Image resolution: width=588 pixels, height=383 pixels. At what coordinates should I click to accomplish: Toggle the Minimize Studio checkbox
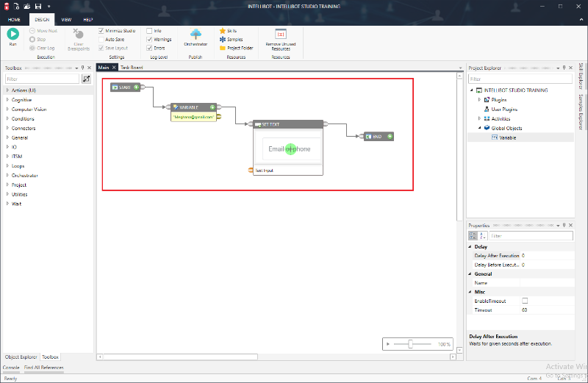pos(101,31)
